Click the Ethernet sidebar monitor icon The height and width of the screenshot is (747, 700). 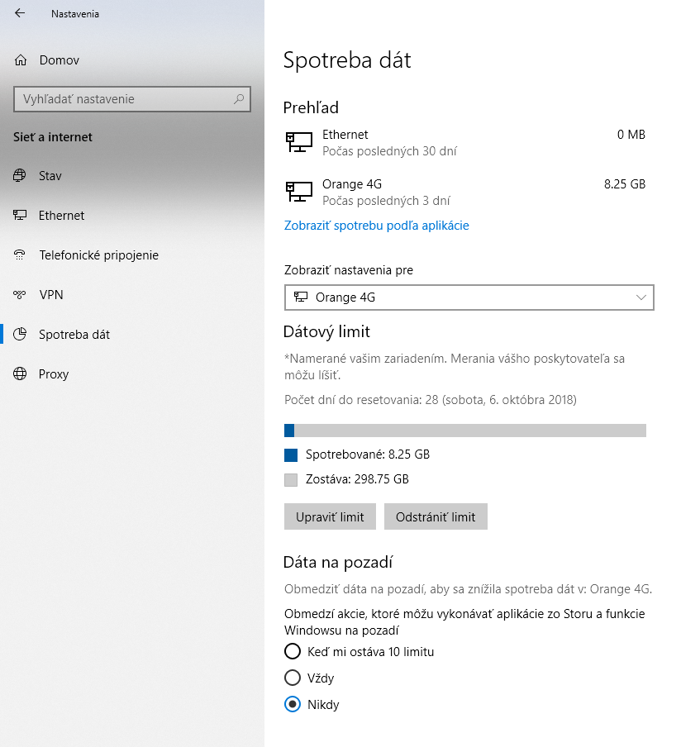[21, 216]
